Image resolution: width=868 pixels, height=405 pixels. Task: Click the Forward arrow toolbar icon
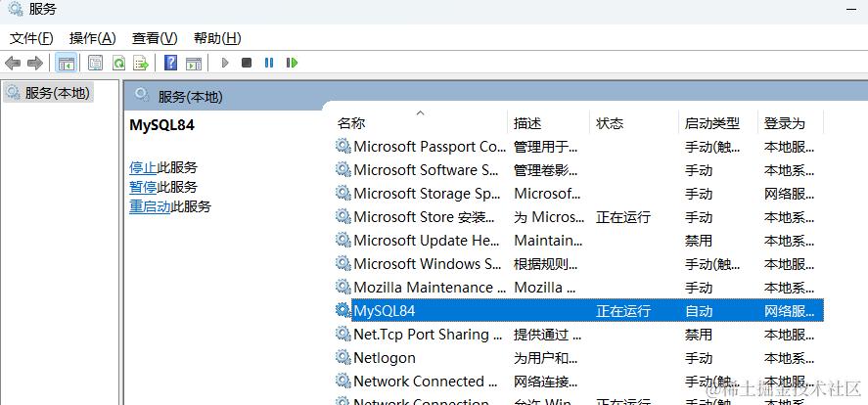35,63
